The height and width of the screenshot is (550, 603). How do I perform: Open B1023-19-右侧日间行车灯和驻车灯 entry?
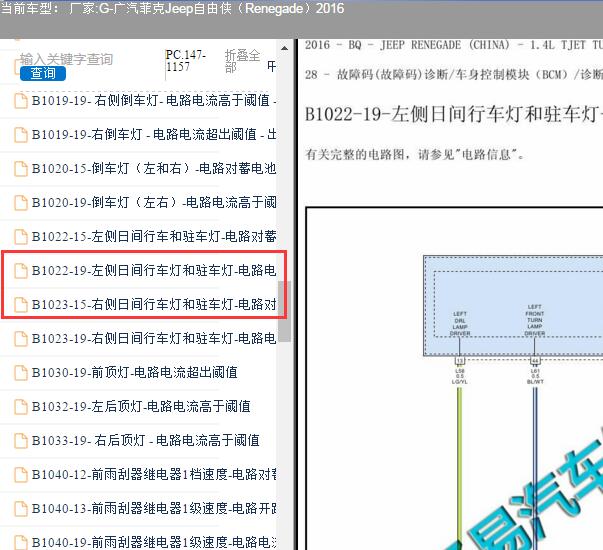coord(153,338)
